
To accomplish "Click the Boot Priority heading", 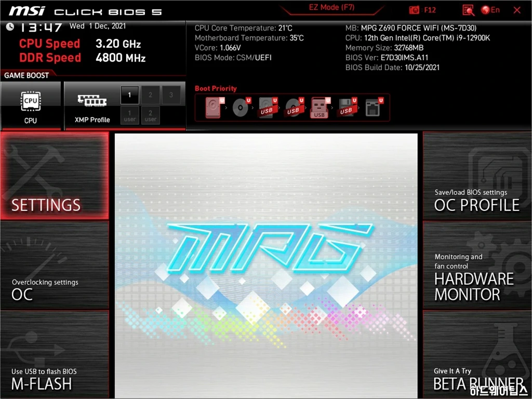I will coord(216,88).
